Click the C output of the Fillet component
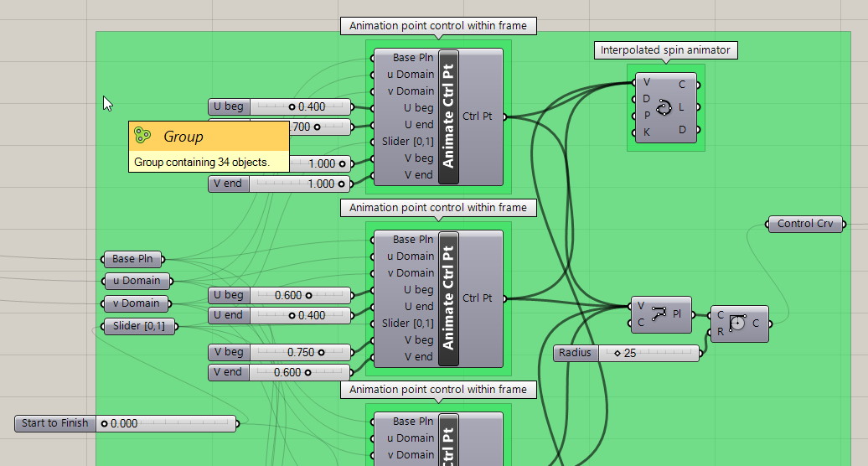Image resolution: width=868 pixels, height=466 pixels. tap(757, 324)
